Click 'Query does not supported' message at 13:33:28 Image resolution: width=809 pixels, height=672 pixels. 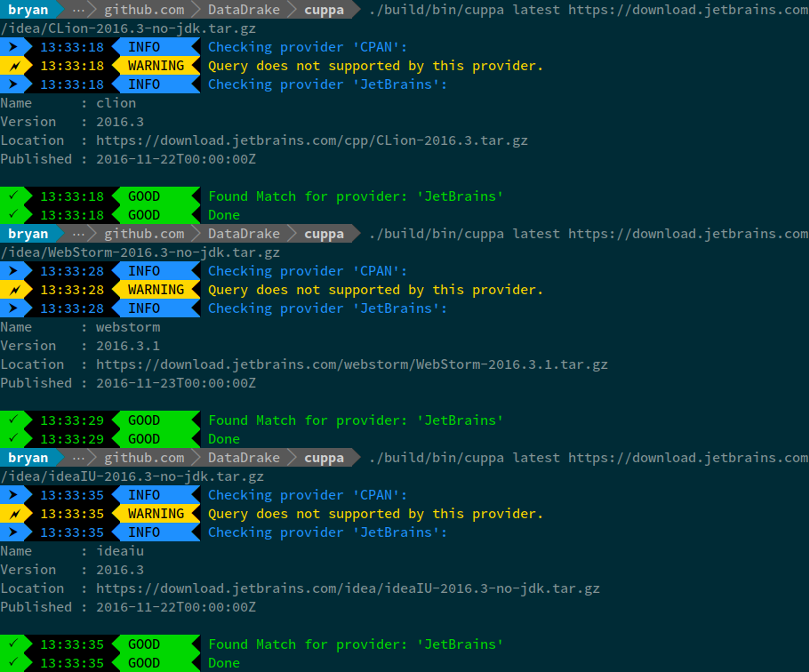[x=375, y=289]
